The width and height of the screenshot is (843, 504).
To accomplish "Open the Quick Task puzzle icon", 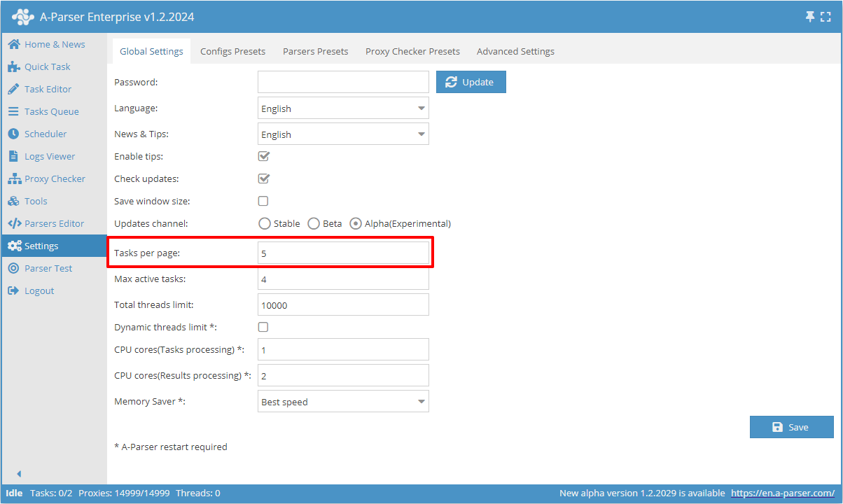I will click(13, 67).
